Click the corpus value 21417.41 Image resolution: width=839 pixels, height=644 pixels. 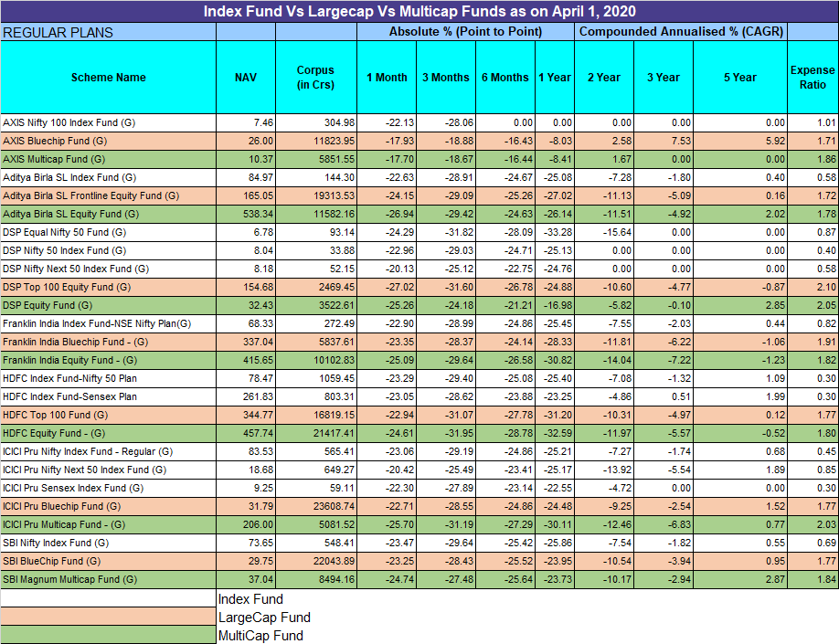(x=334, y=433)
